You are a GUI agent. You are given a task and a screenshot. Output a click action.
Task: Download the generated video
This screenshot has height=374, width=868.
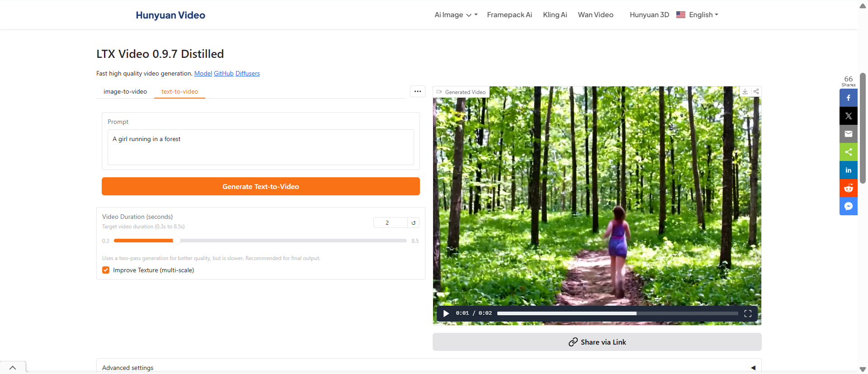745,91
